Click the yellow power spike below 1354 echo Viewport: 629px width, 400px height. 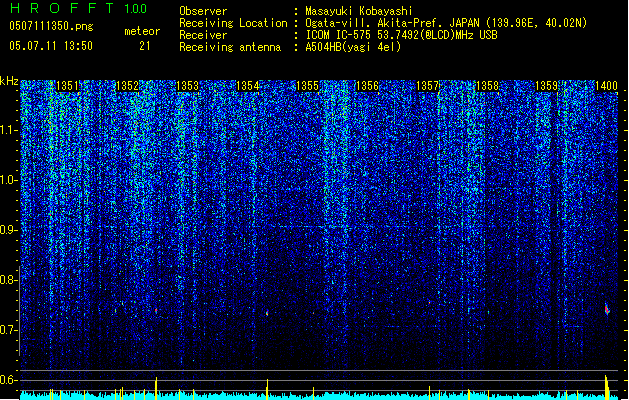pos(267,389)
